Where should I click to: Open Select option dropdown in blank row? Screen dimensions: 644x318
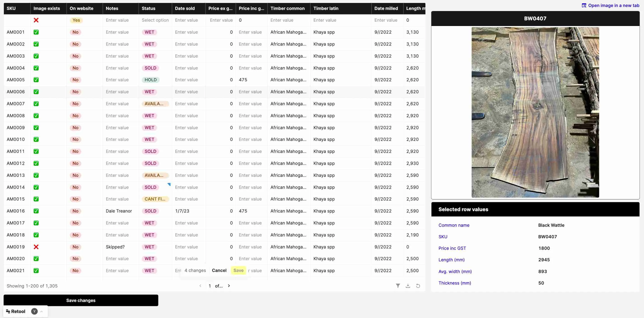tap(155, 20)
